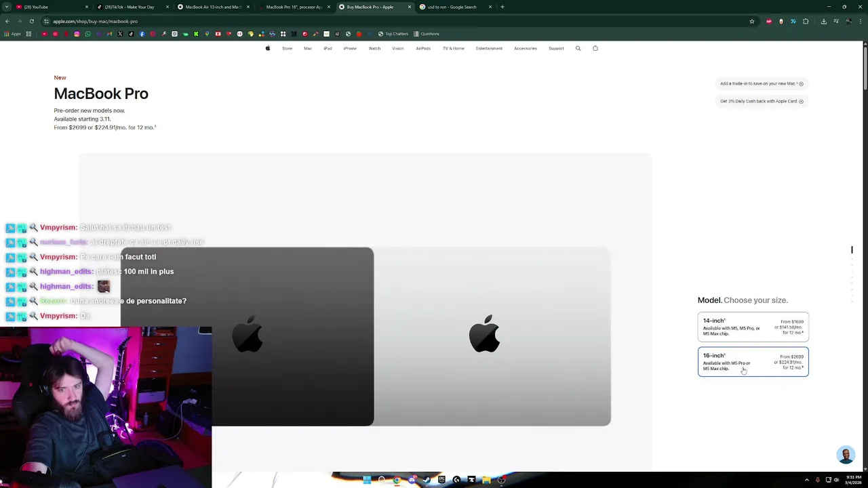Screen dimensions: 868x488
Task: Open the media control icon in Chrome toolbar
Action: [x=836, y=21]
